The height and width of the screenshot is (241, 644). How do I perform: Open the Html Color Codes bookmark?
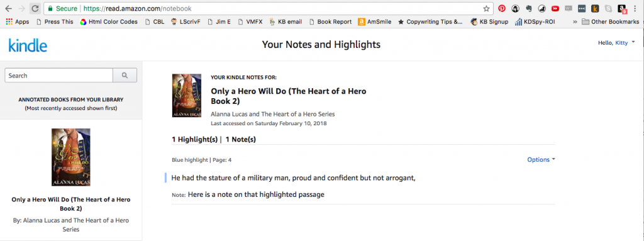tap(109, 22)
